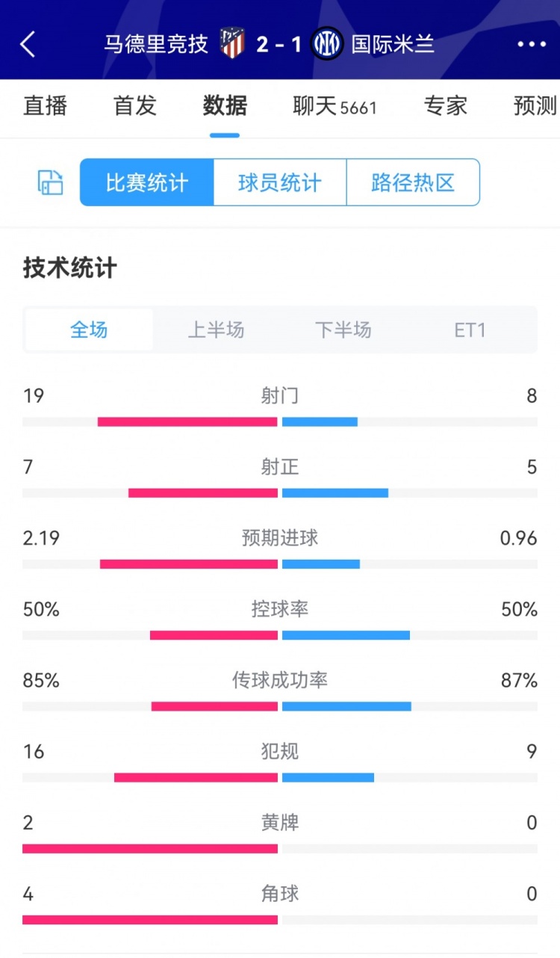The image size is (560, 958).
Task: Click the 射门 shots comparison bar
Action: tap(280, 421)
